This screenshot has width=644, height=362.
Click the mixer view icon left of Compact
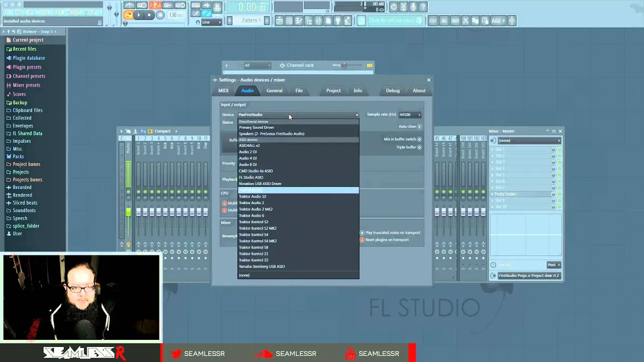pyautogui.click(x=150, y=131)
